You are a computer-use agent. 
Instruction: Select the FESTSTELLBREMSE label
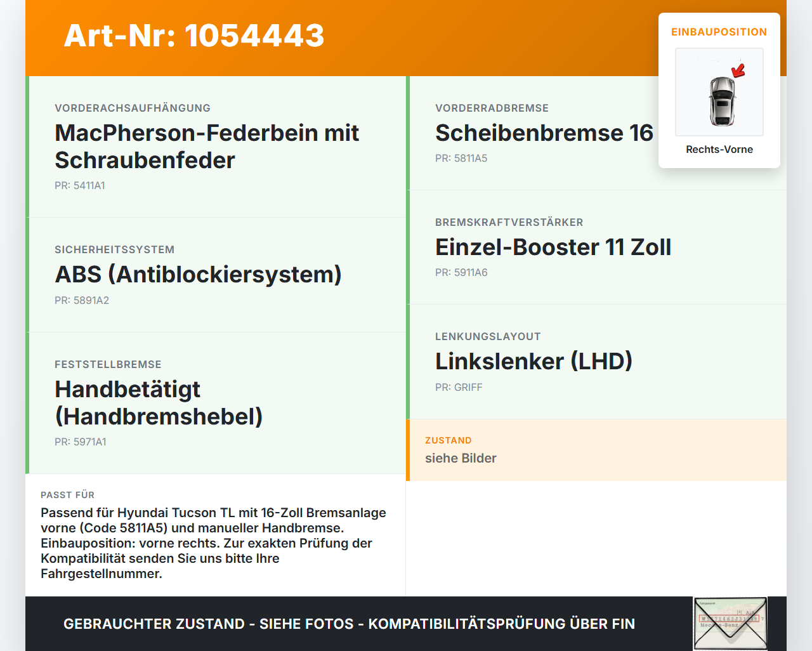click(x=108, y=364)
